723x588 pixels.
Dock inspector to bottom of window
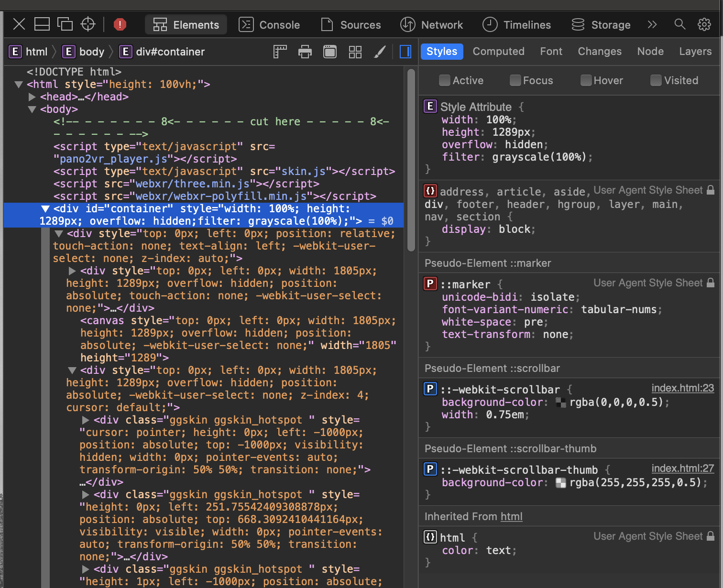click(x=42, y=24)
